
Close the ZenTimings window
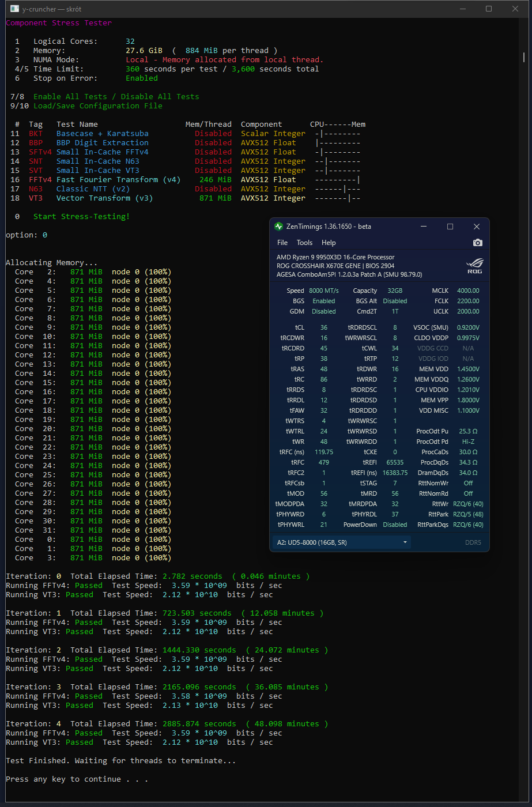[477, 227]
